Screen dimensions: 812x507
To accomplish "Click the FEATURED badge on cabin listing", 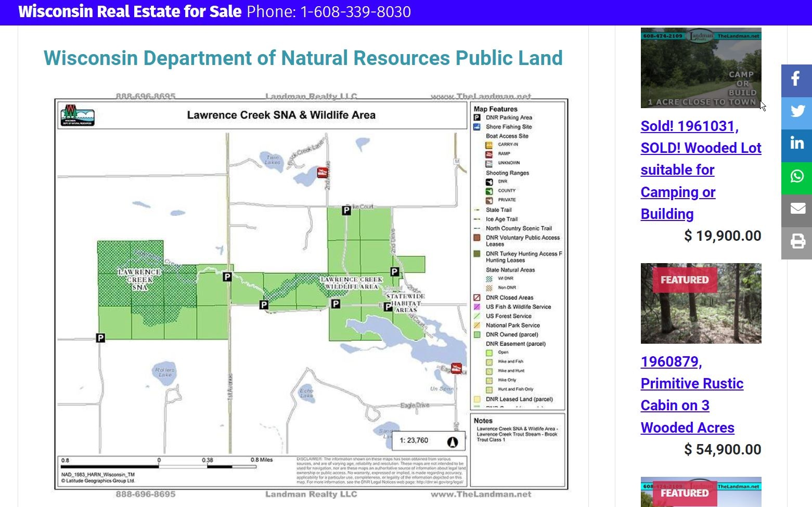I will pyautogui.click(x=685, y=280).
